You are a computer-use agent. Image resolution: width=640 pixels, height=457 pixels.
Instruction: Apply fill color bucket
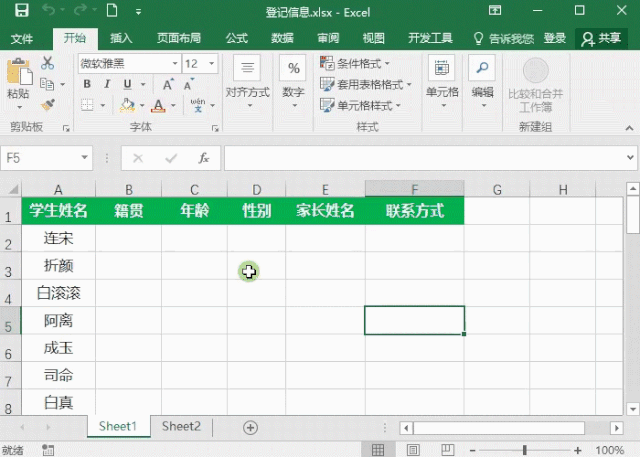click(x=127, y=105)
